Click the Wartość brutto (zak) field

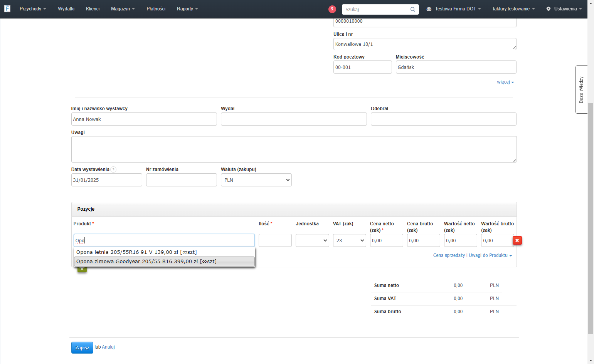coord(497,240)
